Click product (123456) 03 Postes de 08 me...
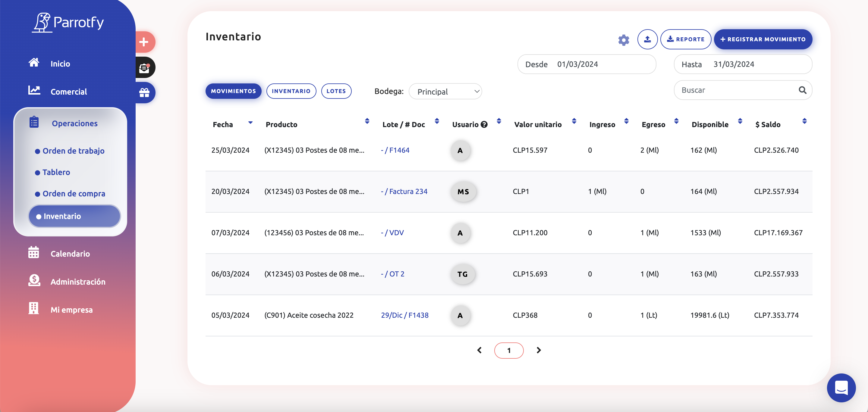Screen dimensions: 868x412 [314, 233]
